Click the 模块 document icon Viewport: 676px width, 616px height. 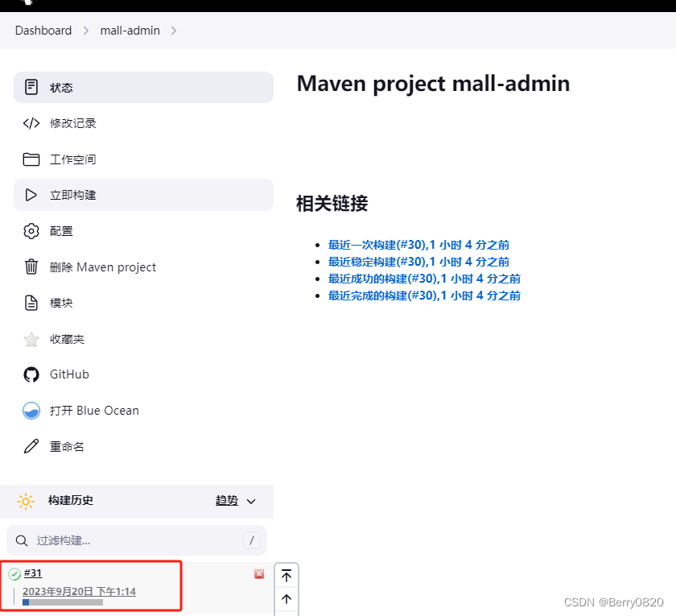tap(31, 303)
